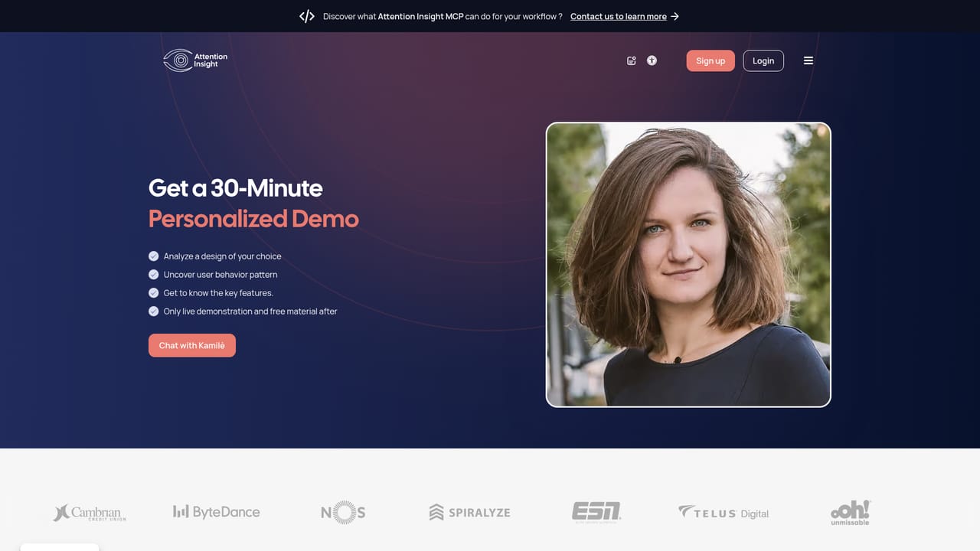Click the arrow after Contact us link
Screen dimensions: 980x551
click(x=675, y=16)
